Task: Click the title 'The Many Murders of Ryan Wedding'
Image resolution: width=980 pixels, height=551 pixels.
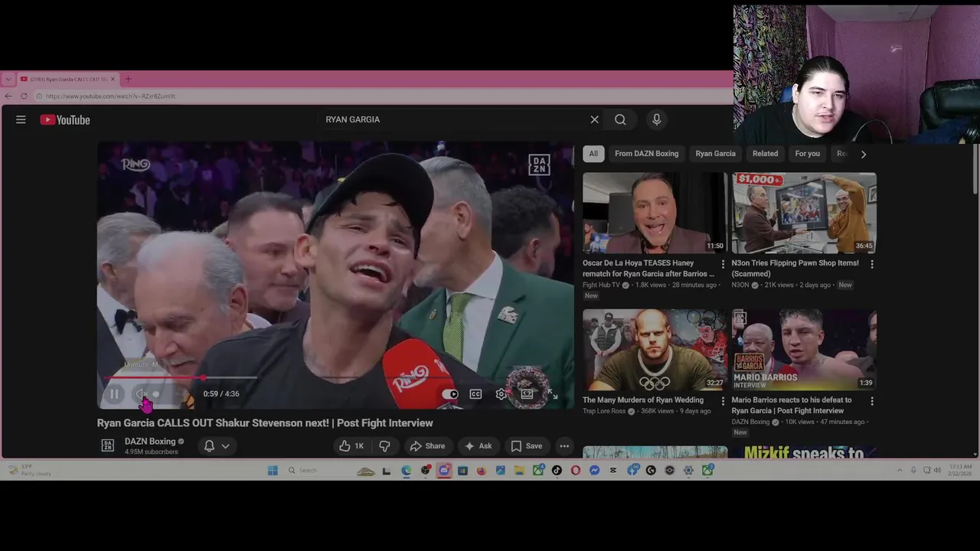Action: pos(643,400)
